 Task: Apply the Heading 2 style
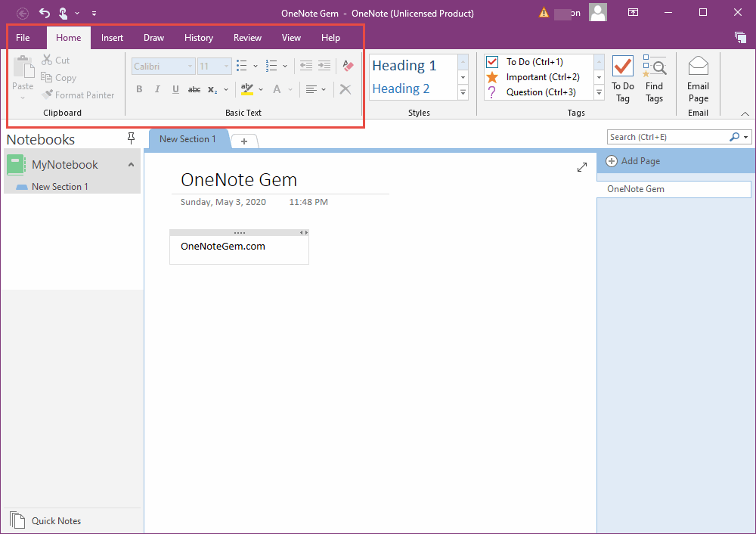pos(401,88)
